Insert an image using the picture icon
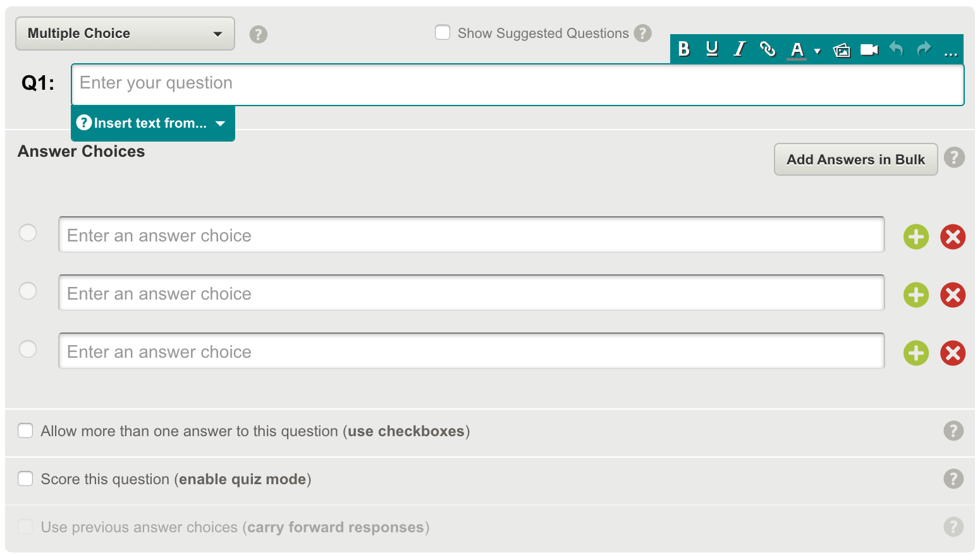Screen dimensions: 980x555 [x=842, y=50]
